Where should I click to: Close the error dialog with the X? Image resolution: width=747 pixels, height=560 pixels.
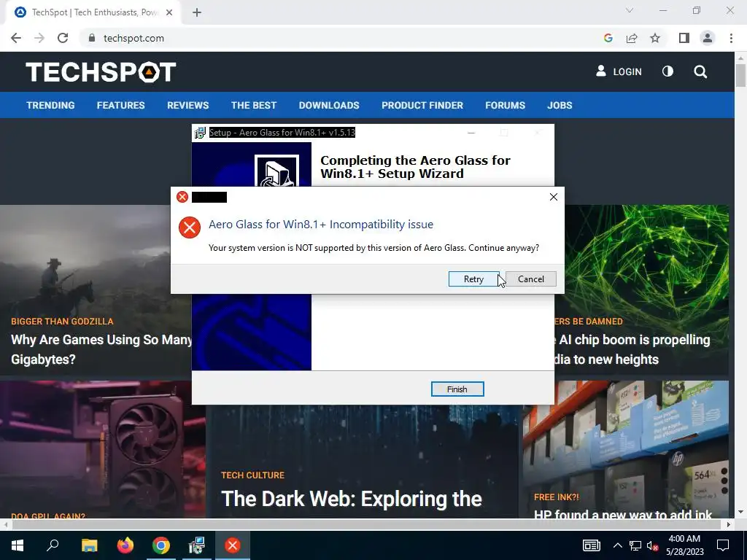(553, 197)
